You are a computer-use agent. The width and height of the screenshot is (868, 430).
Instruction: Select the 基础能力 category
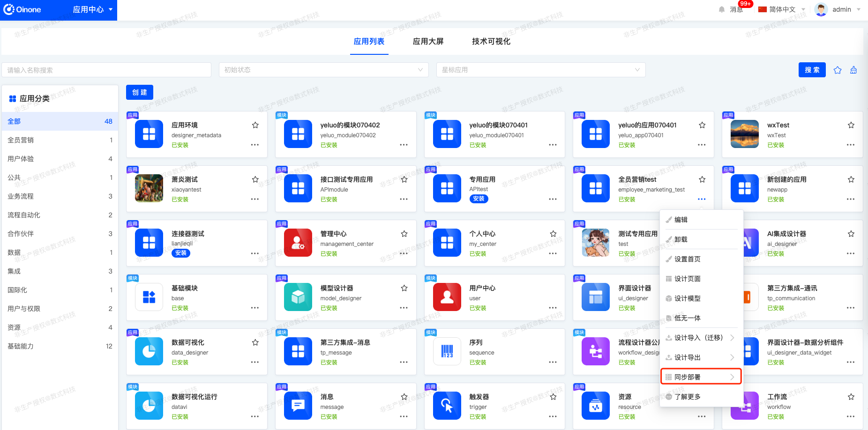click(x=60, y=346)
